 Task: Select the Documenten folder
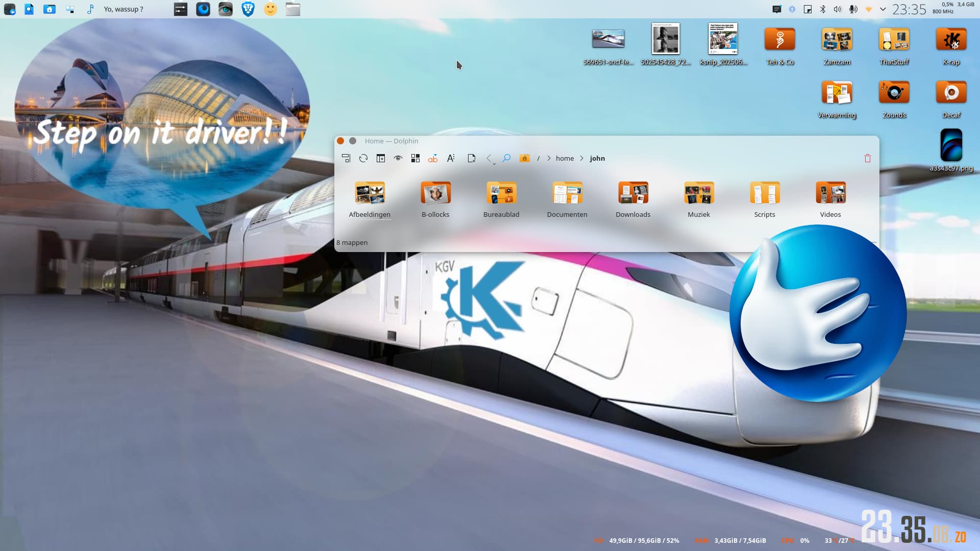[567, 200]
